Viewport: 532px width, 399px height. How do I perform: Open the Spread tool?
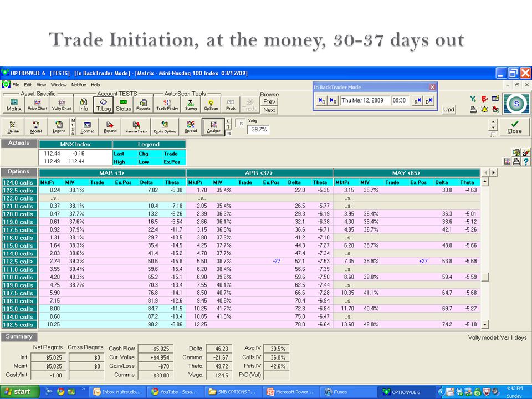click(190, 127)
